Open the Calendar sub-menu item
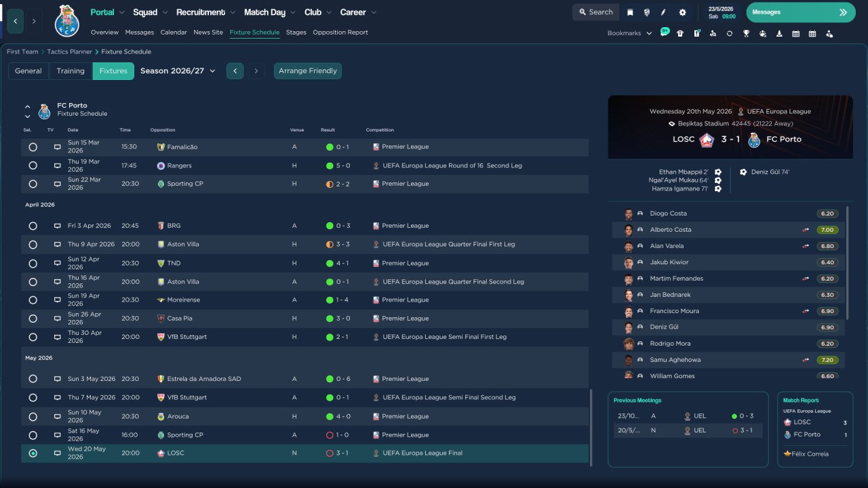This screenshot has width=868, height=488. pyautogui.click(x=174, y=33)
